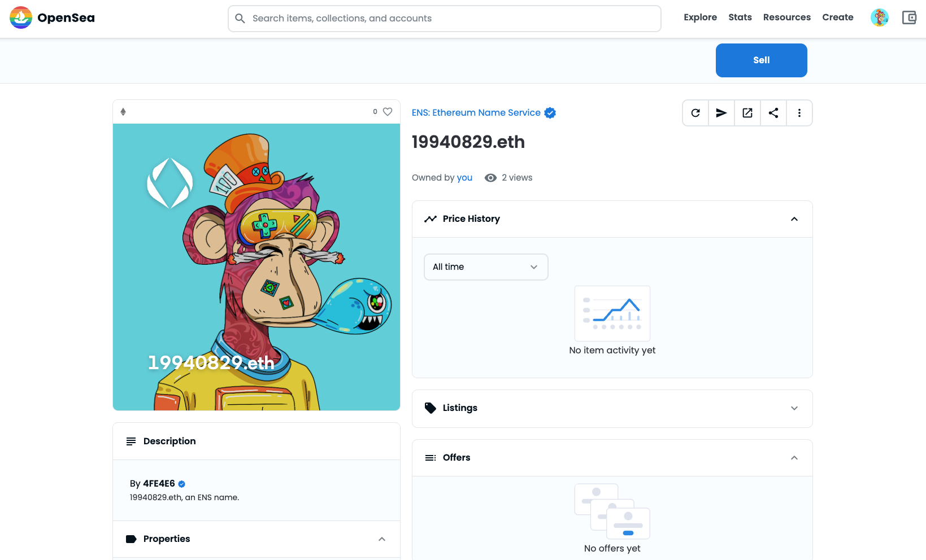Open the external link icon

coord(747,113)
